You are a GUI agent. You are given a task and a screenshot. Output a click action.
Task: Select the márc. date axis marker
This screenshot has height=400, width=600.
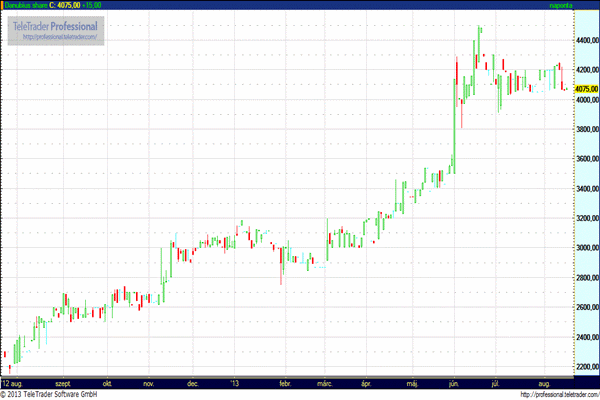(x=324, y=382)
